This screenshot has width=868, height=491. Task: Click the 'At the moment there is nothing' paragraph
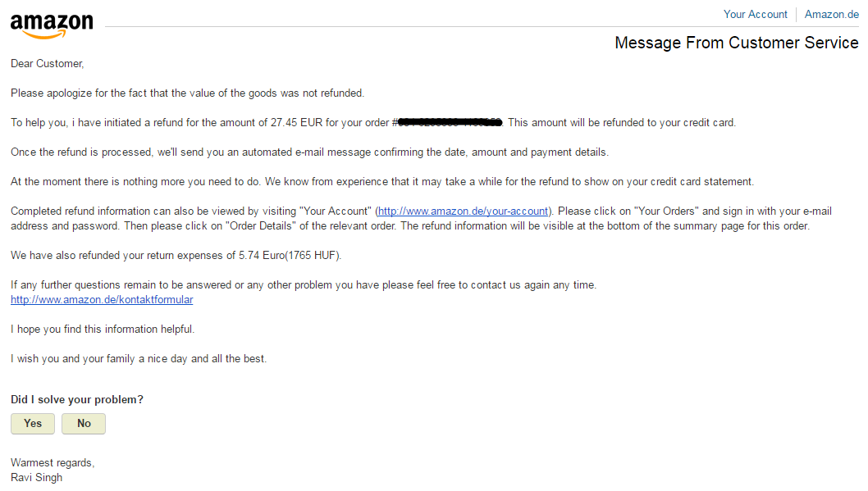click(x=382, y=182)
